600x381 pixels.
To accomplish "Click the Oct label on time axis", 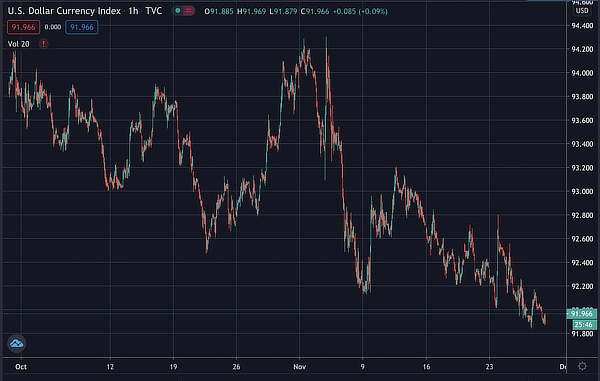I will click(21, 367).
